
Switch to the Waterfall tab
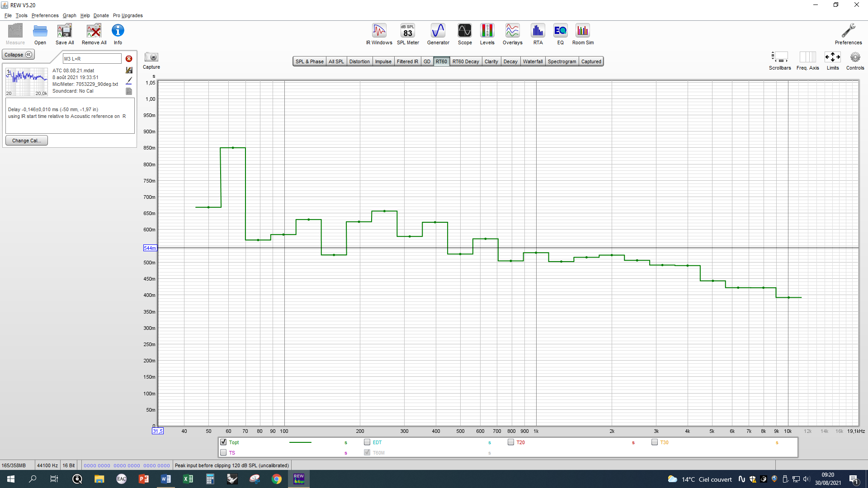[533, 61]
